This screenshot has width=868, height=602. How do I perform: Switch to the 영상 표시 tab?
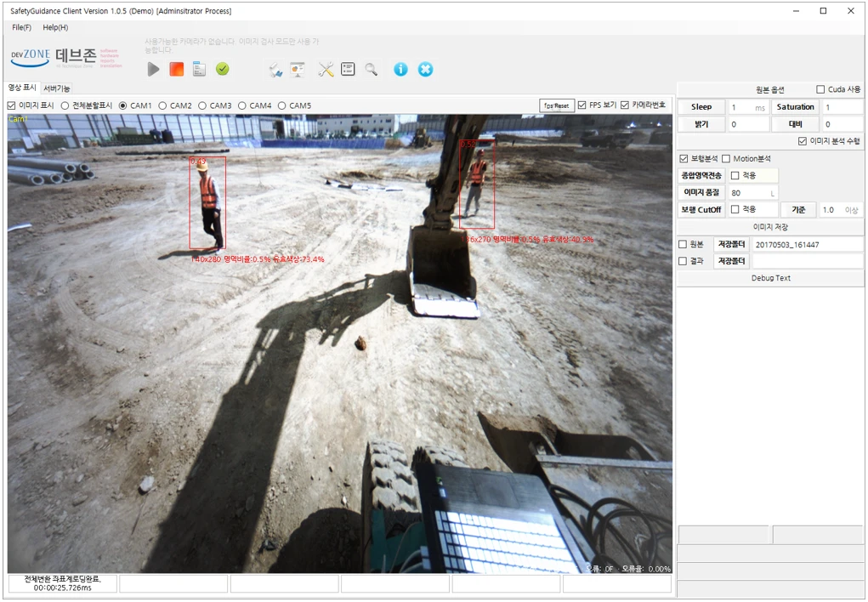click(x=22, y=88)
